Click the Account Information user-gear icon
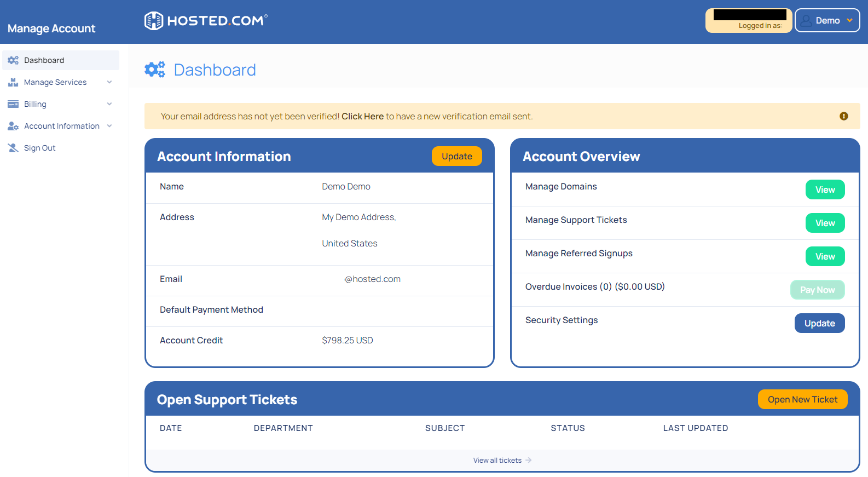 point(13,126)
